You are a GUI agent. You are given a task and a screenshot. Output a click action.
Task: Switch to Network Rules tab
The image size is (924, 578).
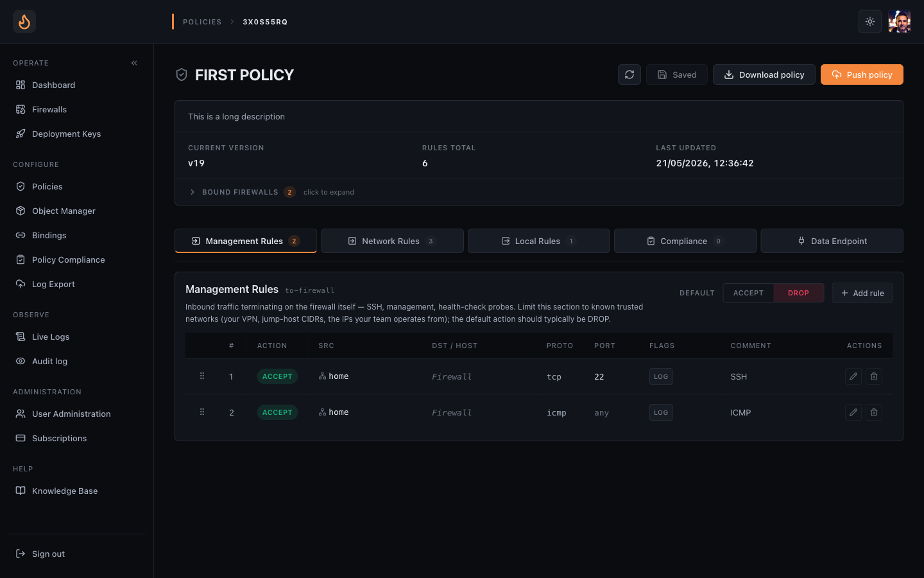(x=392, y=241)
